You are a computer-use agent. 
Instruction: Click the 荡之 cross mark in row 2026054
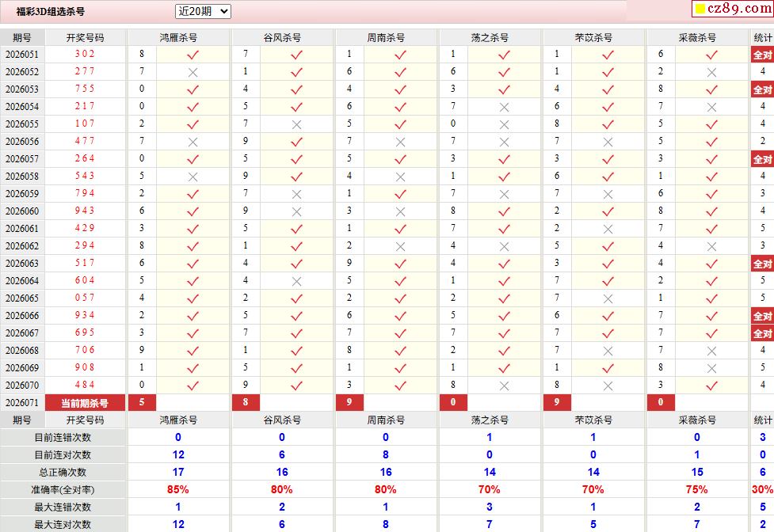504,107
